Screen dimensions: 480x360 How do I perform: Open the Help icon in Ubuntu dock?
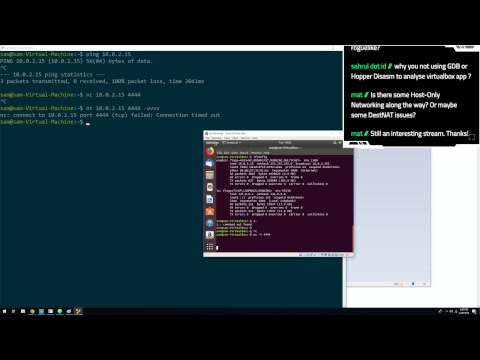210,223
